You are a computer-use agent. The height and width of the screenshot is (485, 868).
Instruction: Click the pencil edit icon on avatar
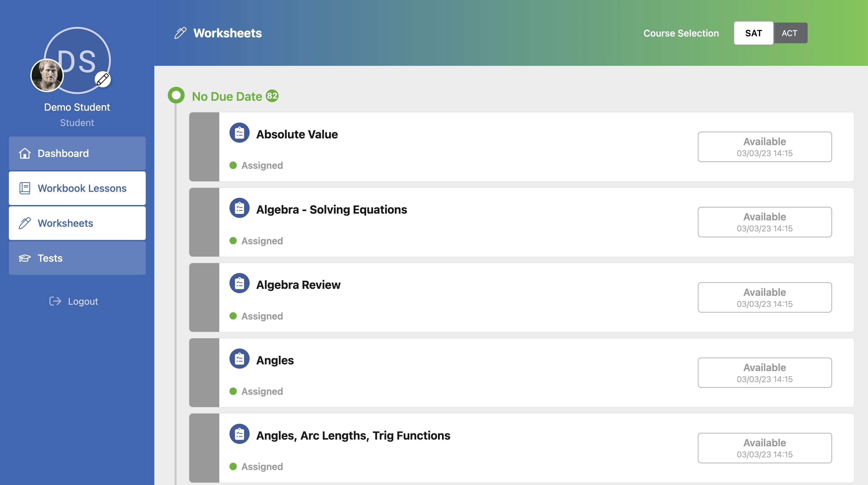[103, 80]
